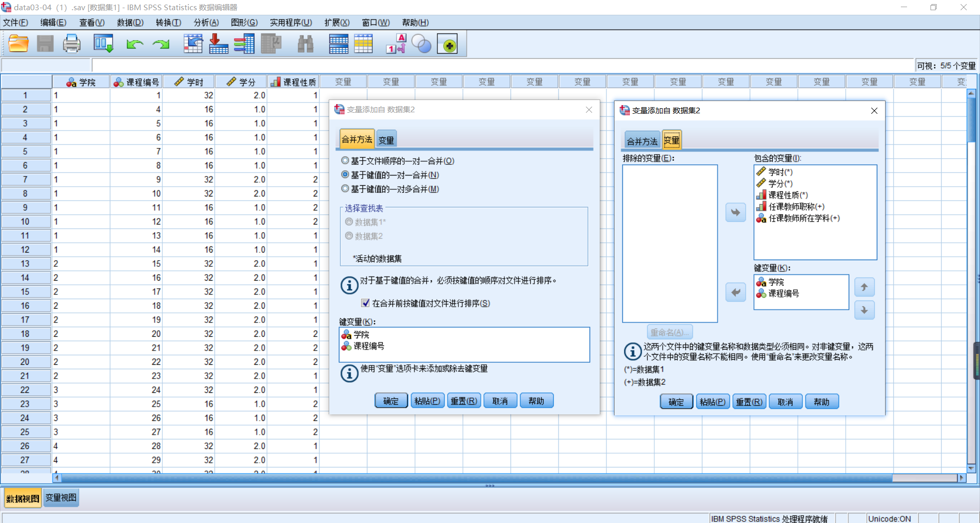This screenshot has height=523, width=980.
Task: Click the Save file floppy icon
Action: pos(45,44)
